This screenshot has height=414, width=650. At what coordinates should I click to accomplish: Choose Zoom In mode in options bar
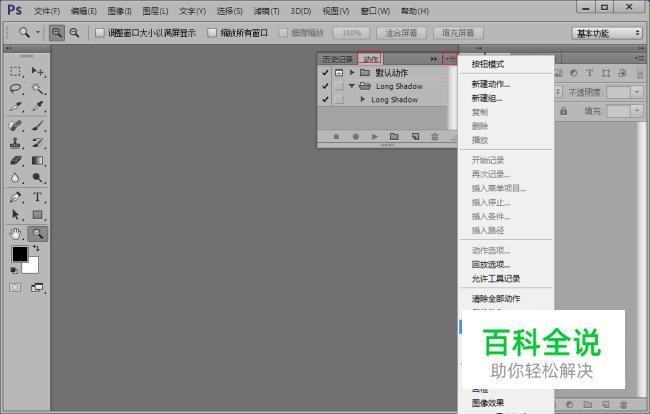click(57, 33)
